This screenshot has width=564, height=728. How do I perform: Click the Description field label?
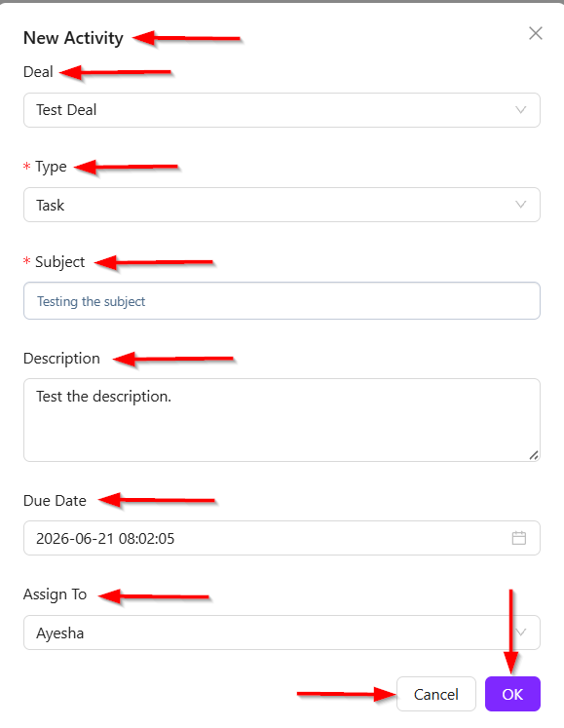[61, 359]
